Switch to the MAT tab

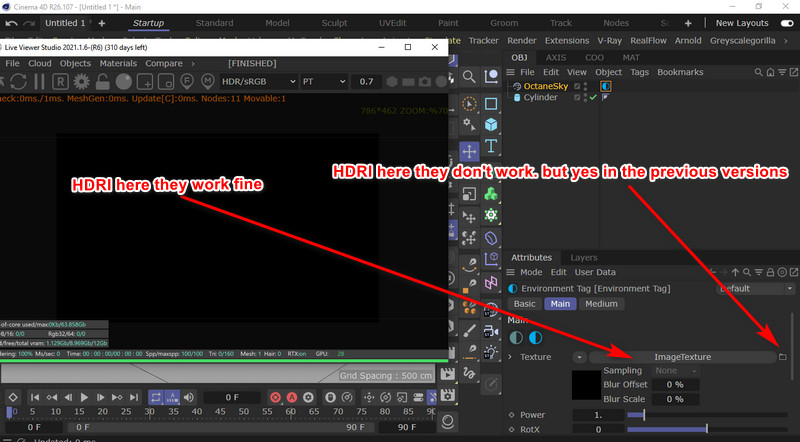tap(631, 58)
